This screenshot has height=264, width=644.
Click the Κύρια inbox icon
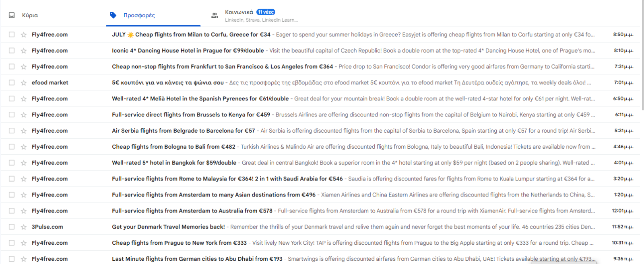(x=12, y=15)
